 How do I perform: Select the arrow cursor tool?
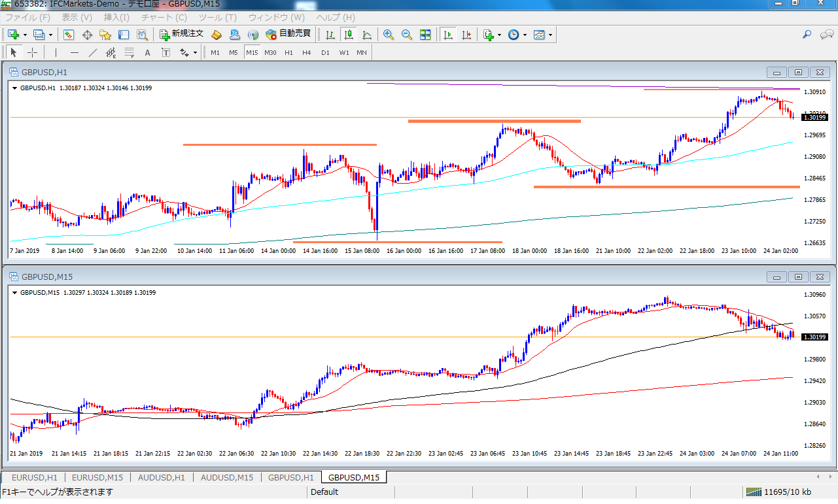click(x=14, y=52)
